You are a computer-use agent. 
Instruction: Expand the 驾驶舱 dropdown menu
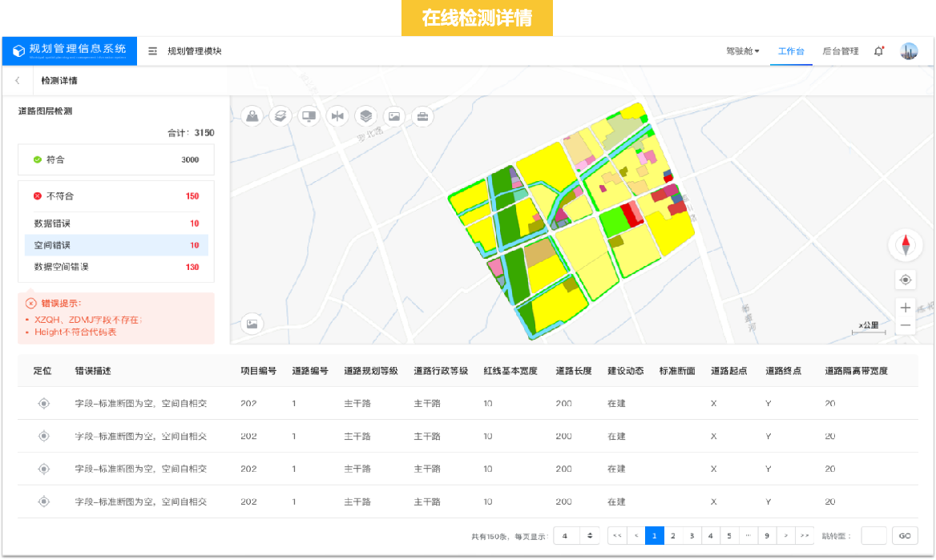tap(742, 51)
